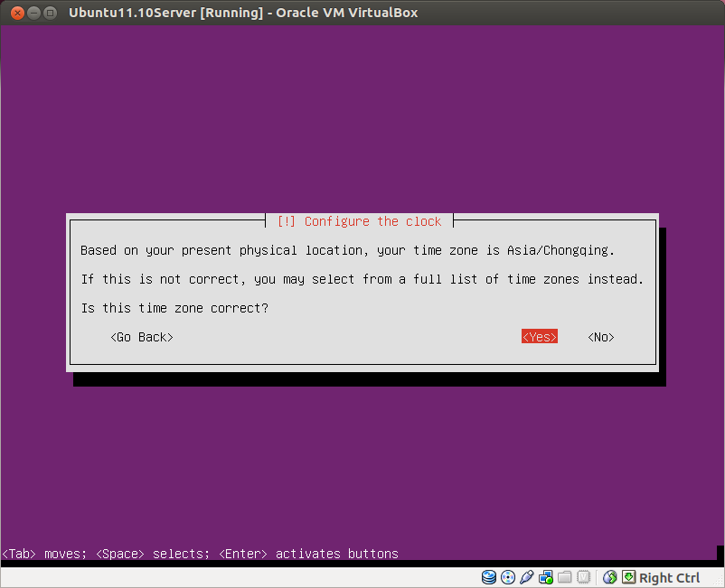Activate the highlighted Yes button
The image size is (725, 588).
[539, 336]
